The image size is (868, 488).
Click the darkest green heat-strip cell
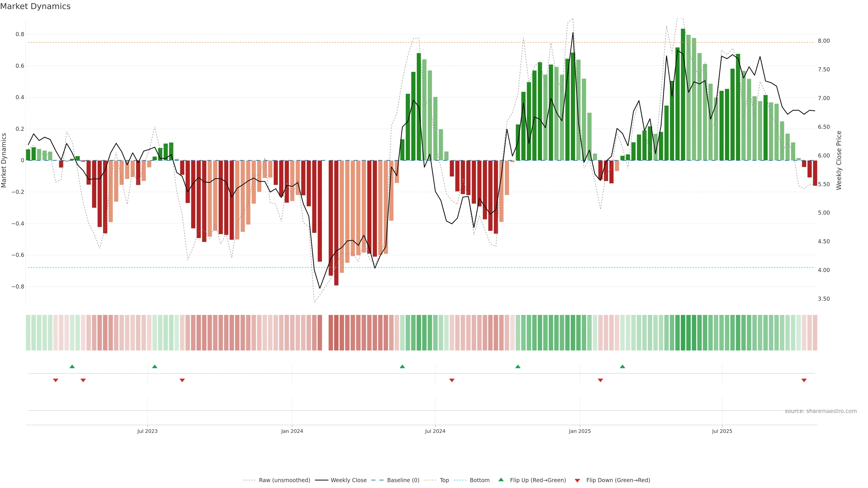point(683,333)
